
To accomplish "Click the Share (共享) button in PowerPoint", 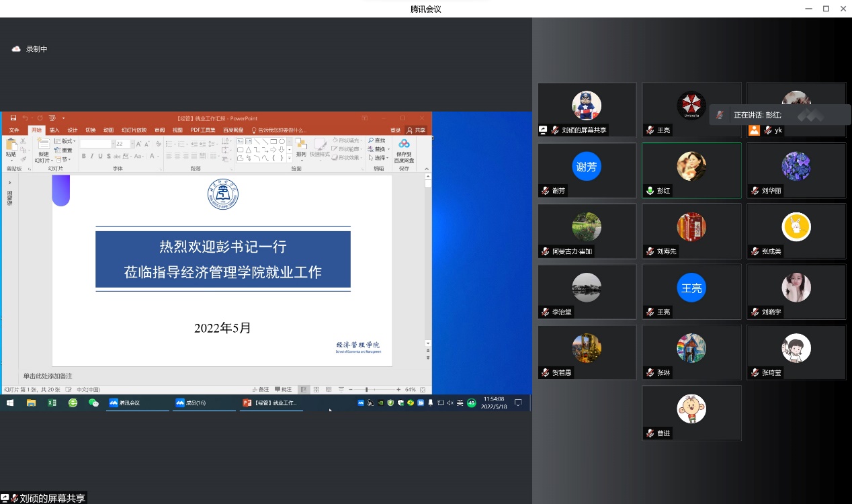I will 417,130.
